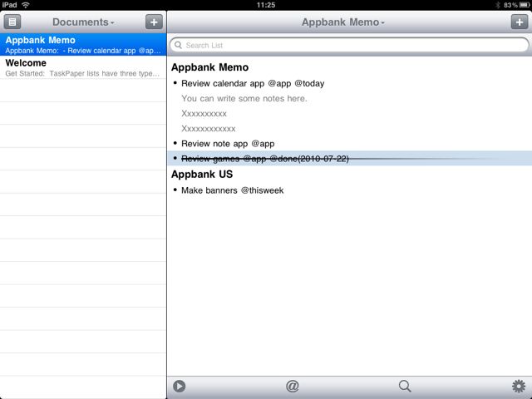Tap the Bluetooth icon in status bar

(x=498, y=5)
